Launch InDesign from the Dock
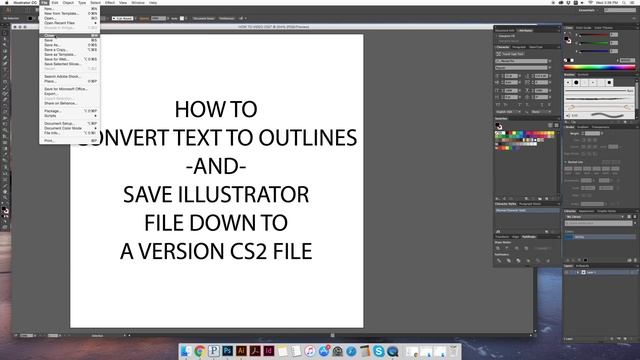The image size is (640, 360). tap(269, 351)
